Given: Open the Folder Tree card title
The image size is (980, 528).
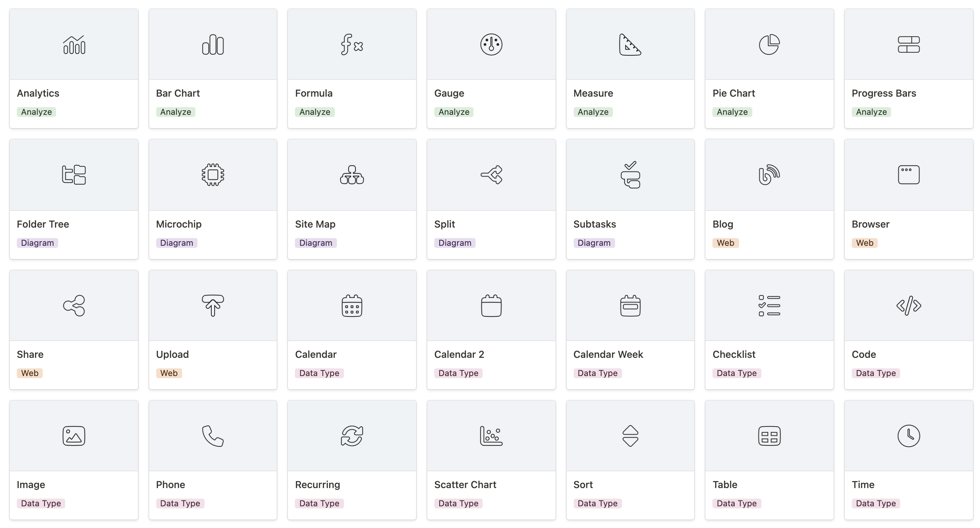Looking at the screenshot, I should tap(43, 224).
